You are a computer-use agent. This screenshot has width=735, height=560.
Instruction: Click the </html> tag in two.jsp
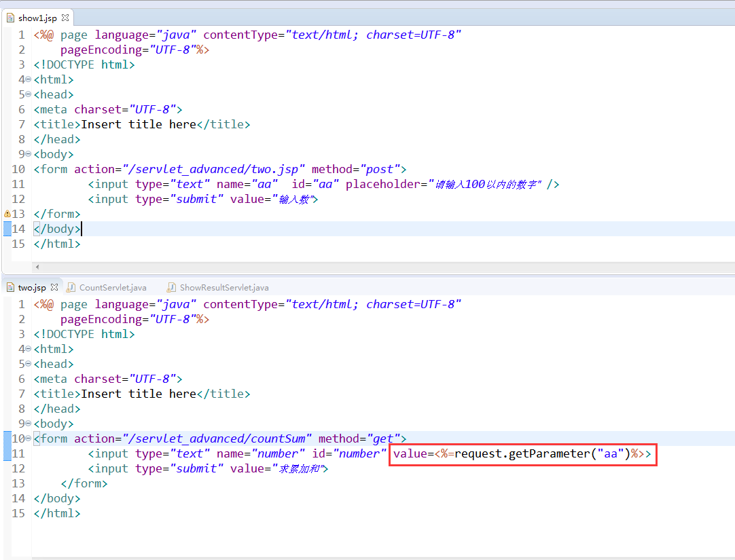pyautogui.click(x=56, y=513)
